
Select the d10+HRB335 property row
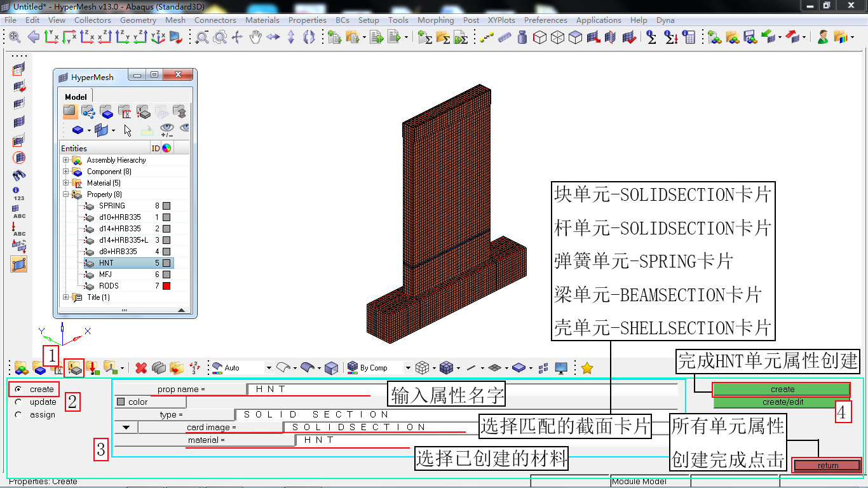[x=120, y=217]
